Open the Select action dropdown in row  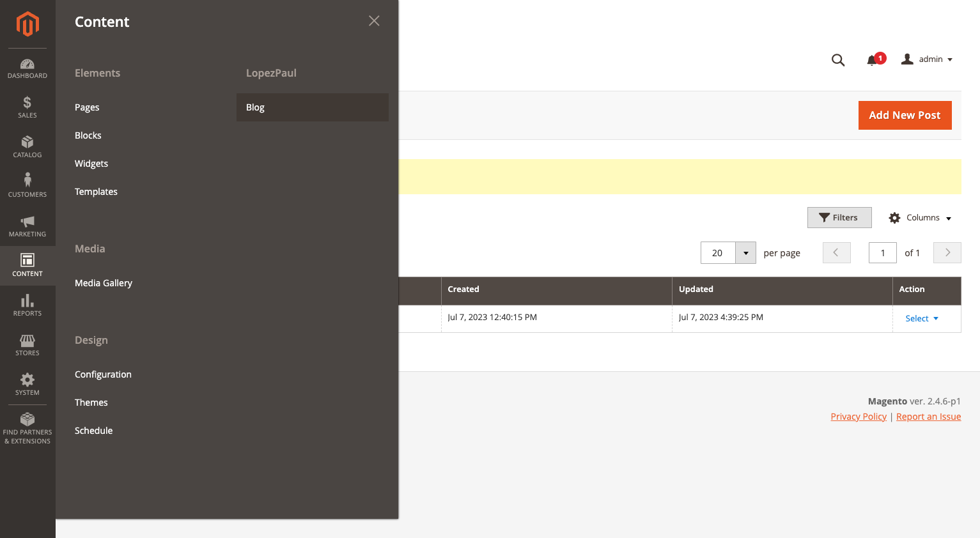click(x=921, y=319)
